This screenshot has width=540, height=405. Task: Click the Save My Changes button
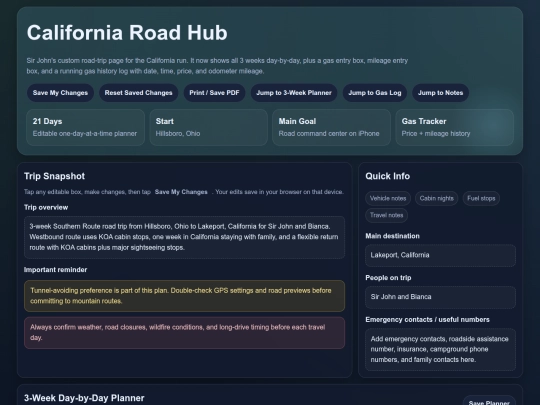coord(60,93)
